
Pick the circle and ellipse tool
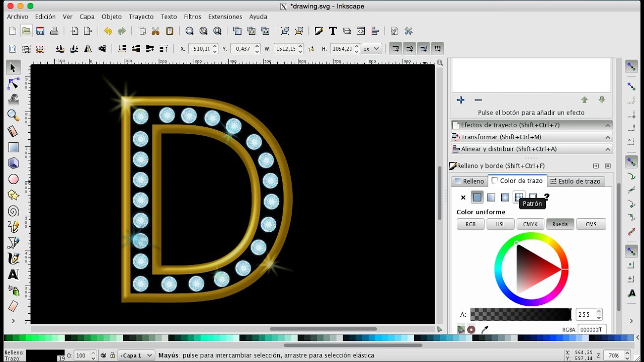point(13,179)
